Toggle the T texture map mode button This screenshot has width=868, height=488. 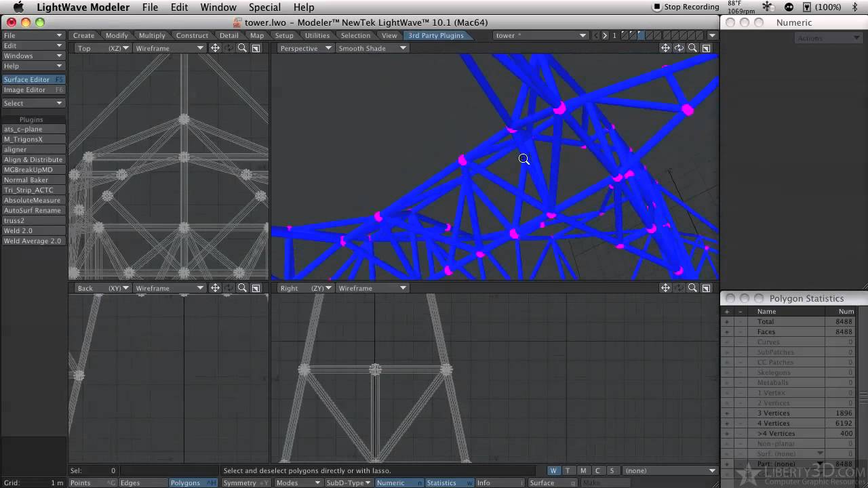coord(568,470)
